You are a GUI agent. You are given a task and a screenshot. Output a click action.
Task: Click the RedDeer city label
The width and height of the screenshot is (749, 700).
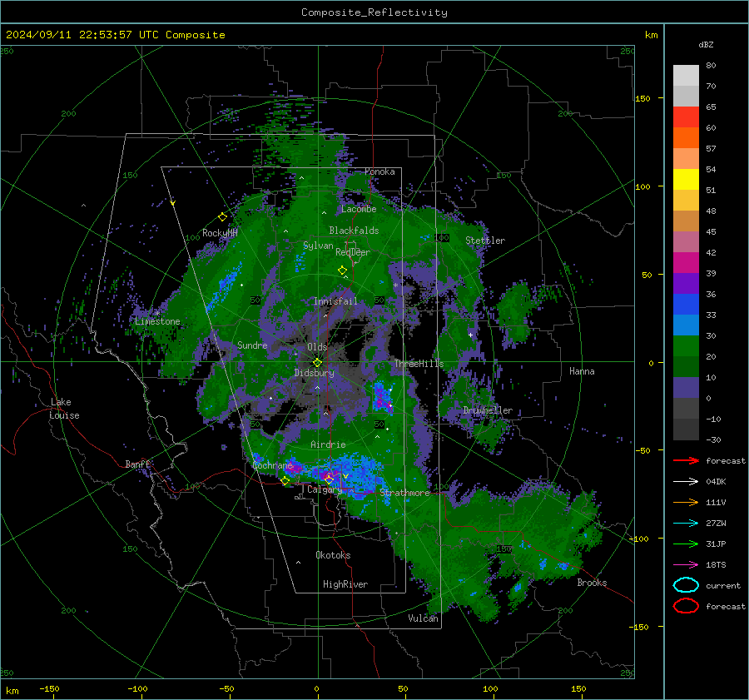coord(353,252)
